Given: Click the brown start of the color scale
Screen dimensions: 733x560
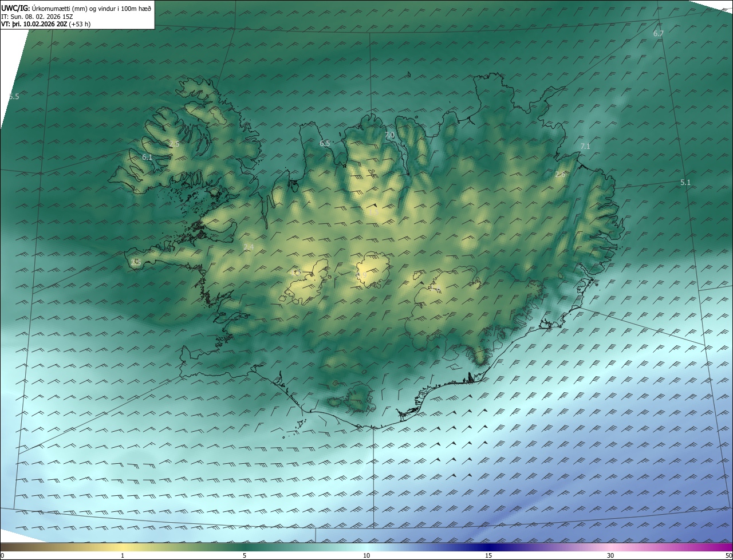Looking at the screenshot, I should (x=9, y=547).
